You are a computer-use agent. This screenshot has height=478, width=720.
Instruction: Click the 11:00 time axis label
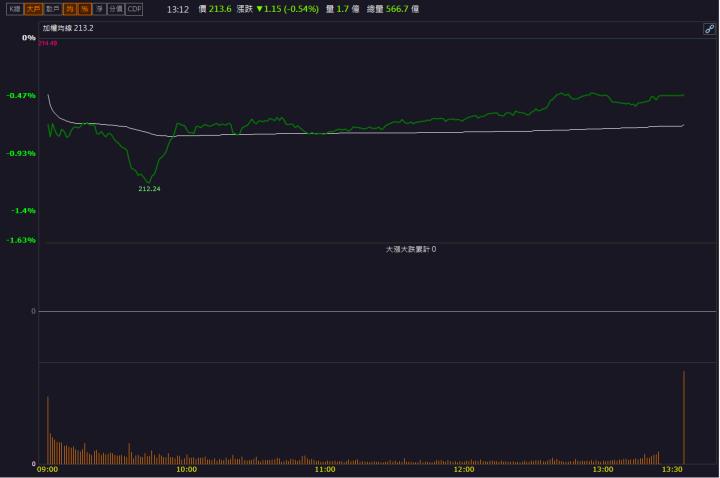tap(325, 469)
